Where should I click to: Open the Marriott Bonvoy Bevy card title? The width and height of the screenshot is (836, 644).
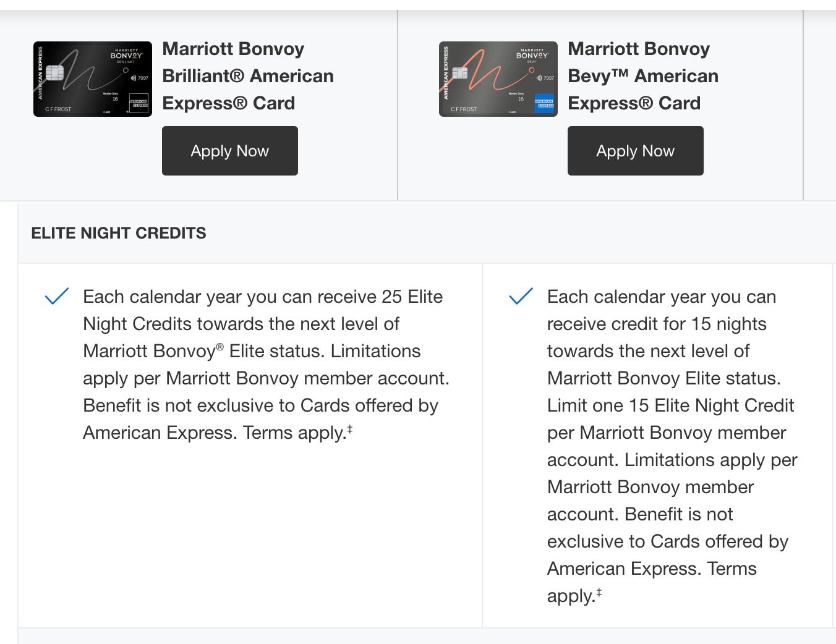(643, 76)
